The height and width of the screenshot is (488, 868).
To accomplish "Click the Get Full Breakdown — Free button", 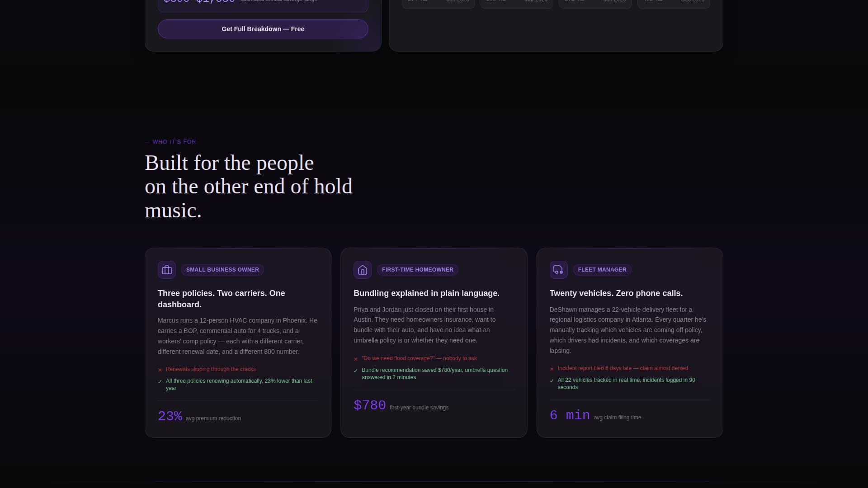I will pos(263,29).
